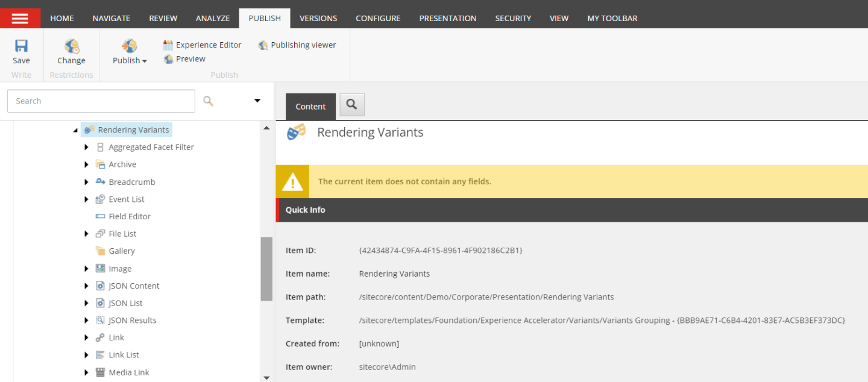This screenshot has width=868, height=382.
Task: Switch to the REVIEW ribbon tab
Action: pos(163,18)
